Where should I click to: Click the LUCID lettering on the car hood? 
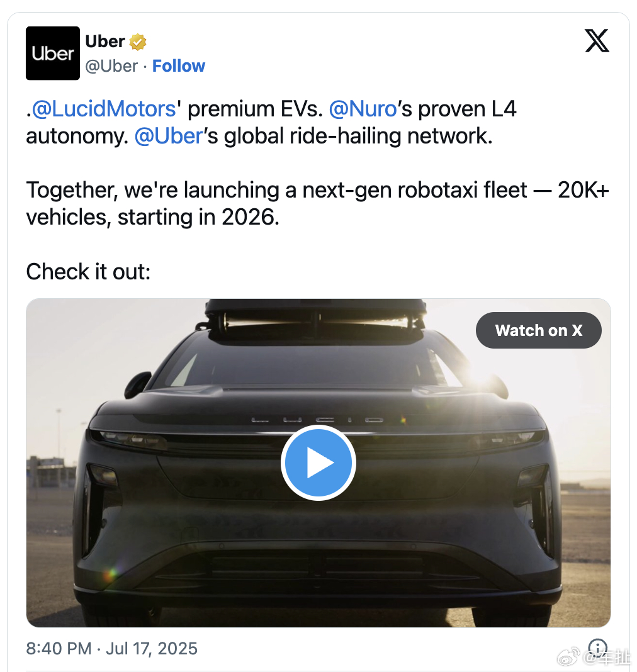pyautogui.click(x=318, y=420)
